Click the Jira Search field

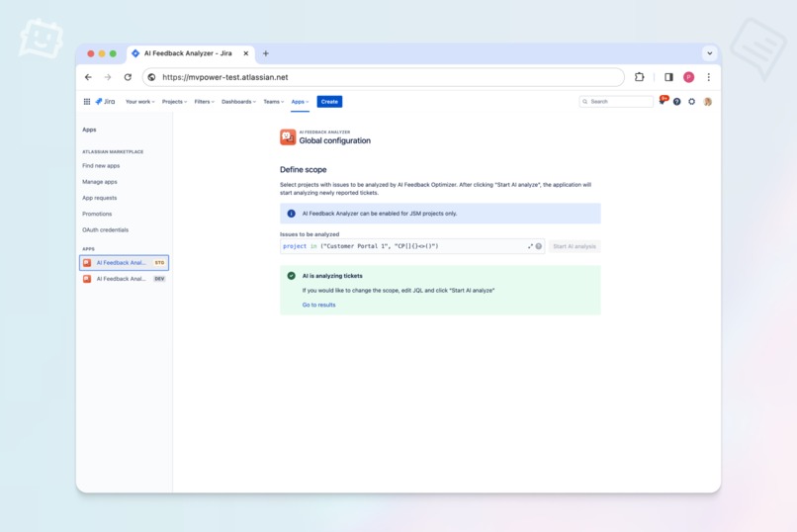point(616,102)
